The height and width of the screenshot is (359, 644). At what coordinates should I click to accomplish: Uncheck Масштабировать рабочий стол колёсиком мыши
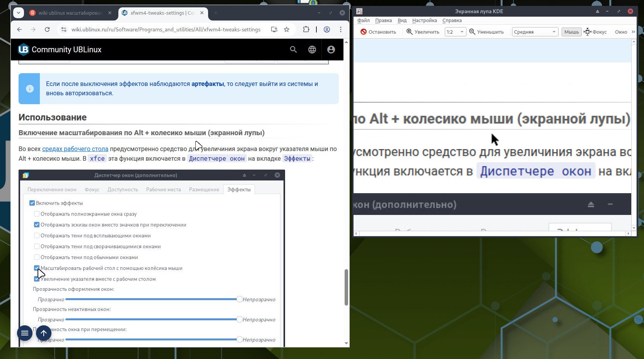pyautogui.click(x=37, y=268)
